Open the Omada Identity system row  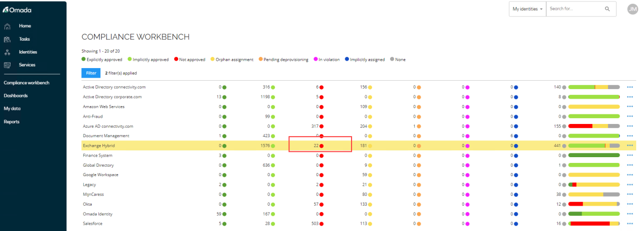click(358, 214)
